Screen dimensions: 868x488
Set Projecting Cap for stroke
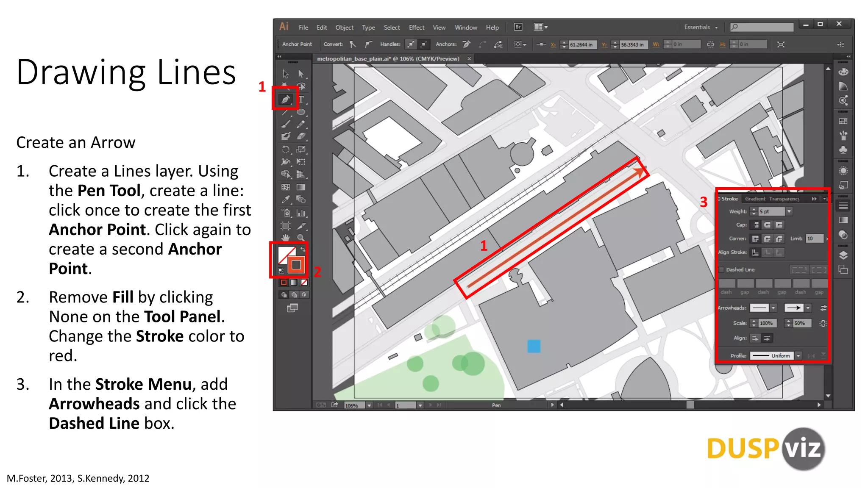779,225
